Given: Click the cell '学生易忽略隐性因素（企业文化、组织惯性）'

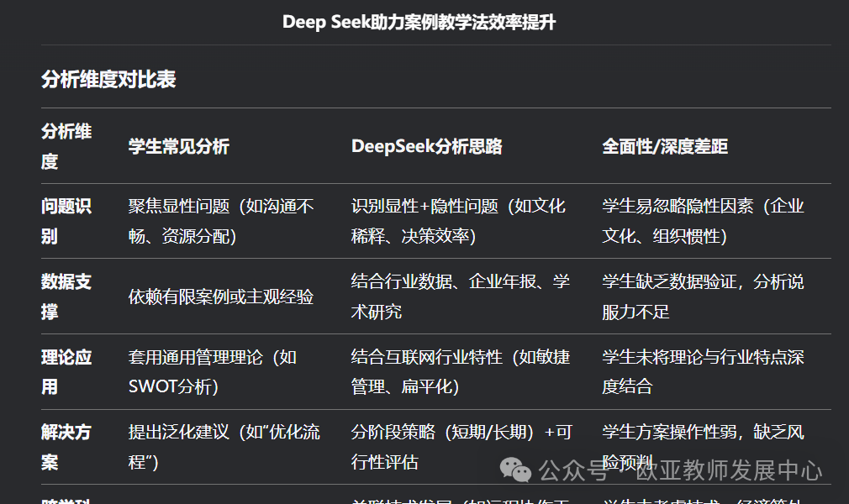Looking at the screenshot, I should 703,221.
